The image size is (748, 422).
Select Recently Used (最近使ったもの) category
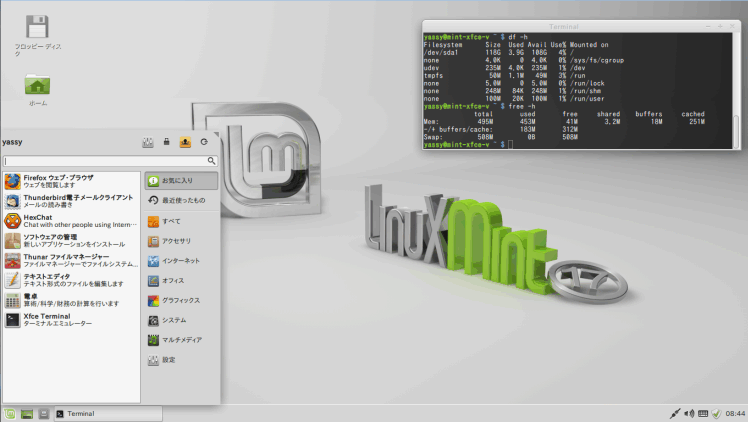click(x=181, y=200)
